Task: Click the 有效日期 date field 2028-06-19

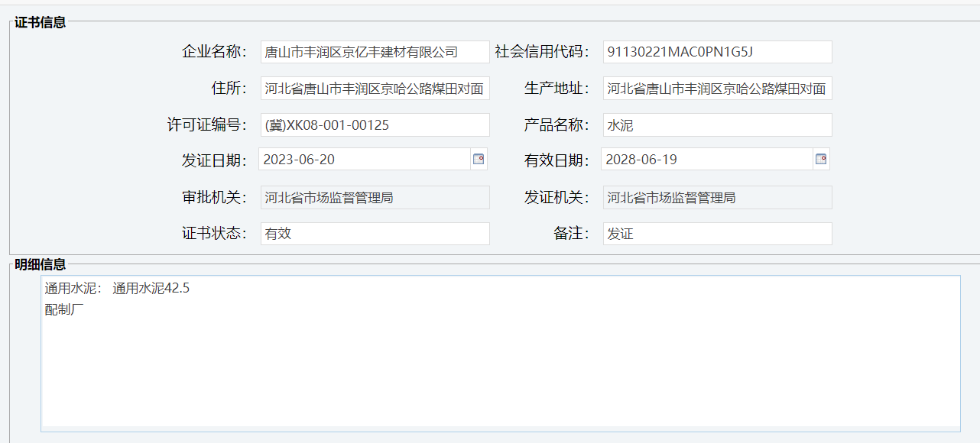Action: (706, 160)
